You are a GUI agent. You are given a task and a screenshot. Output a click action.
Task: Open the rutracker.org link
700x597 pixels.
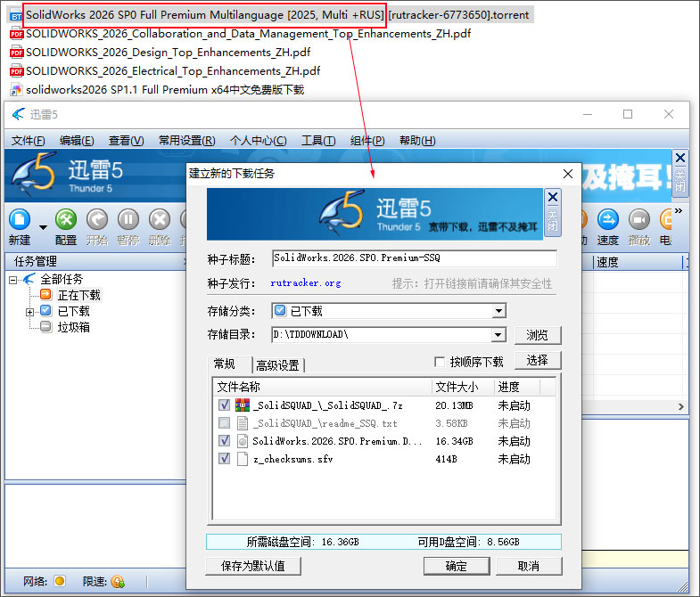pyautogui.click(x=306, y=282)
